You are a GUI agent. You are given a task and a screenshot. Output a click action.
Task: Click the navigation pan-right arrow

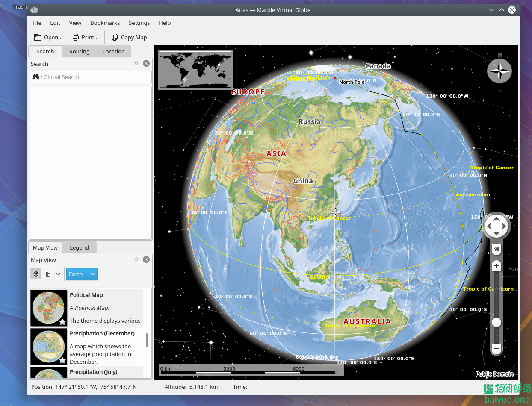point(503,226)
